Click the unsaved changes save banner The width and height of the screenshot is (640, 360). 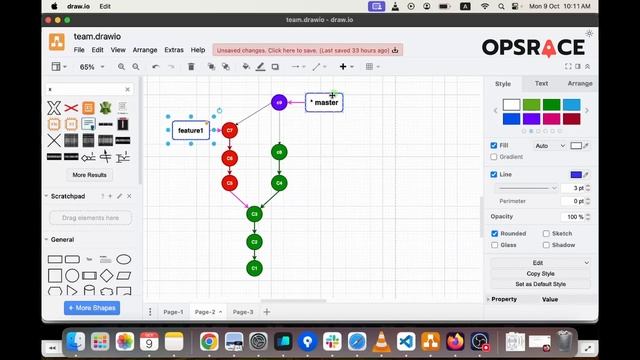[308, 50]
